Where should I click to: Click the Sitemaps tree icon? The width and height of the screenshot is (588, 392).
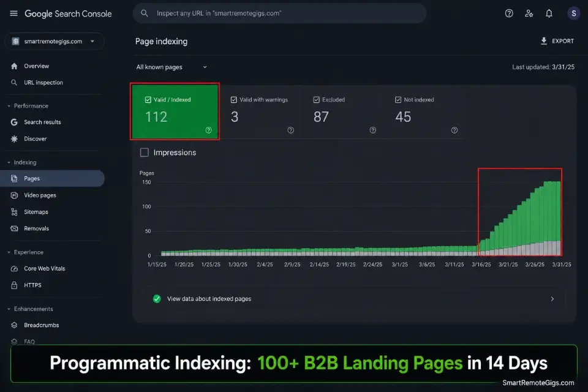click(14, 212)
